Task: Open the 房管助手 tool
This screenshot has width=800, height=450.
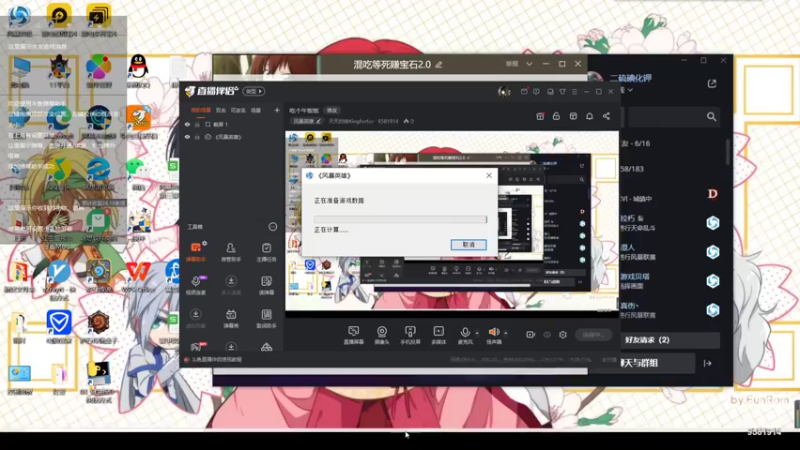Action: point(231,252)
